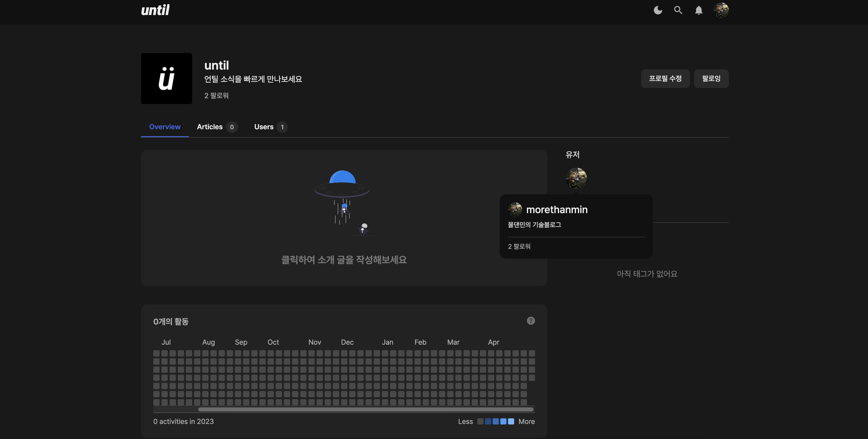Toggle dark mode with the moon icon
This screenshot has width=868, height=439.
(x=658, y=10)
